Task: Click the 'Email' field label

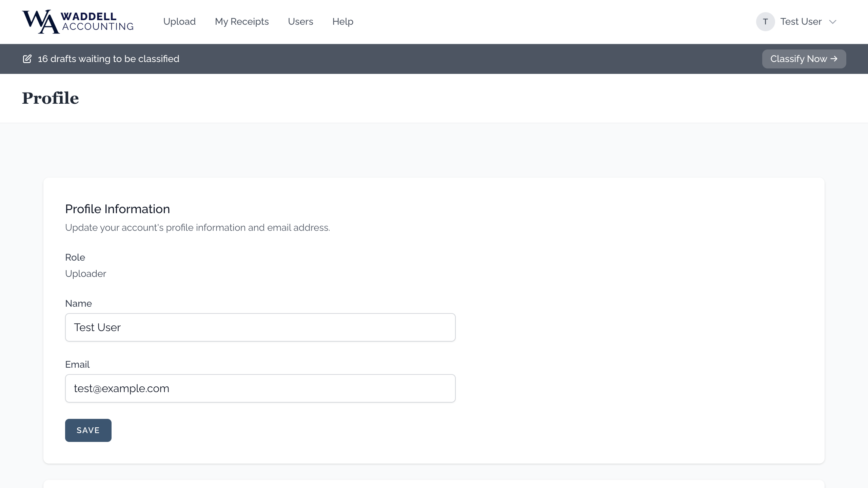Action: pos(77,365)
